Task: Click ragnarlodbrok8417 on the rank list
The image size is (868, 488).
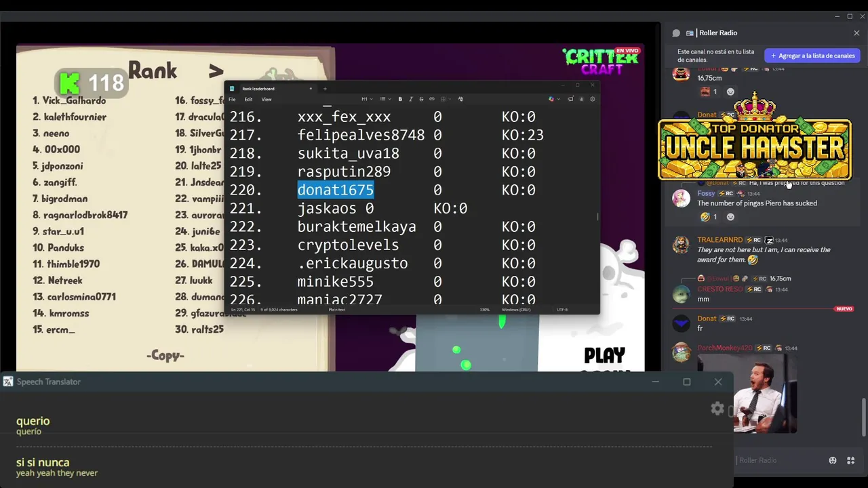Action: pyautogui.click(x=85, y=215)
